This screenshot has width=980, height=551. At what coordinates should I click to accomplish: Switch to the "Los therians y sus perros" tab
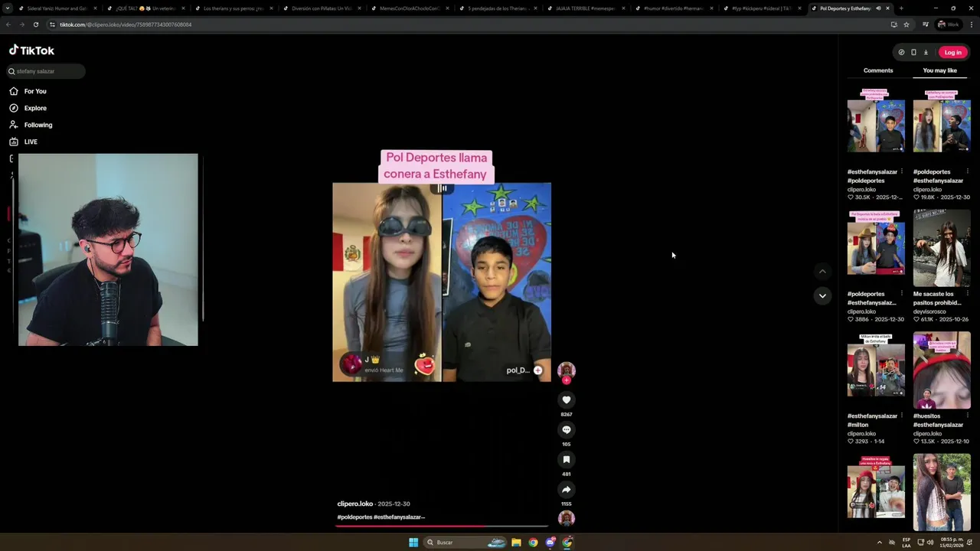(232, 8)
